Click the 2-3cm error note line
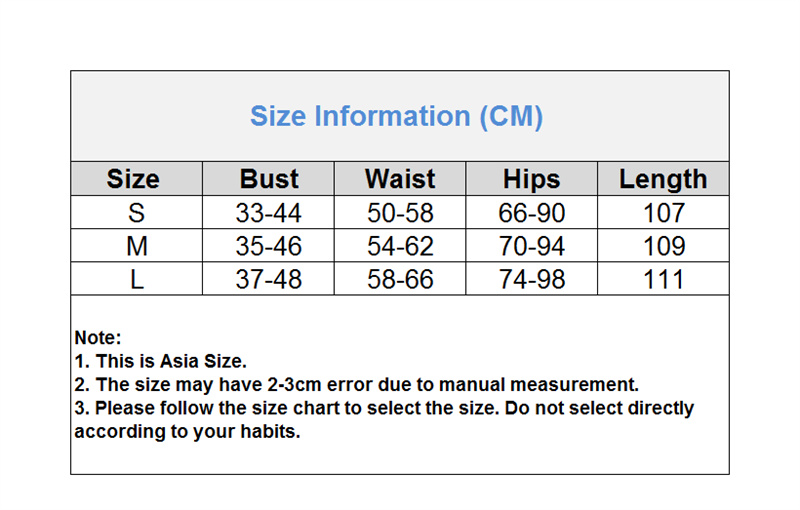800x510 pixels. pos(357,385)
